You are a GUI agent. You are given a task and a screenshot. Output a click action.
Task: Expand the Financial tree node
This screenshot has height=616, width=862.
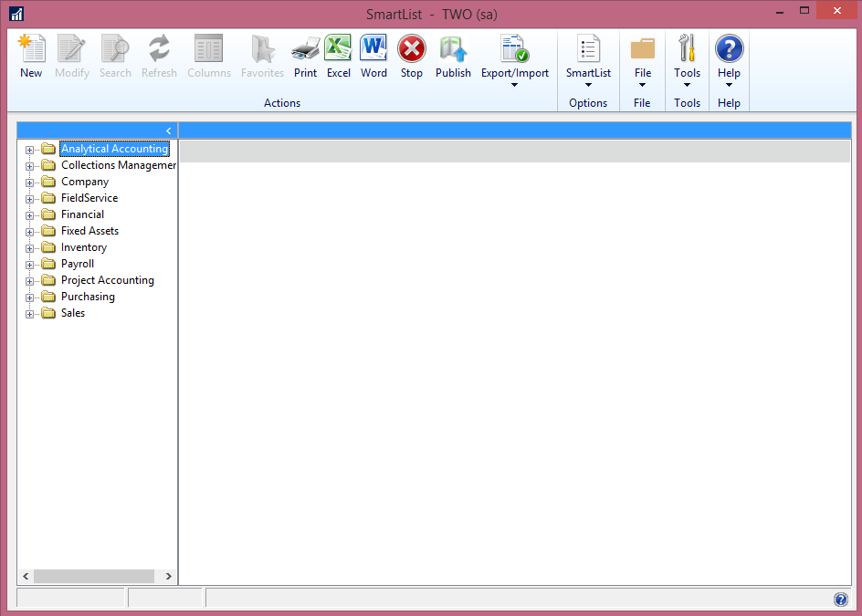[x=30, y=215]
